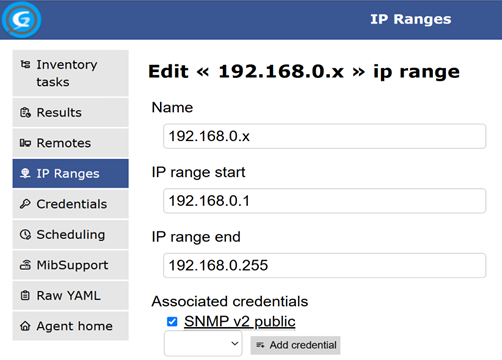502x360 pixels.
Task: Uncheck the SNMP v2 public checkbox
Action: [x=172, y=322]
